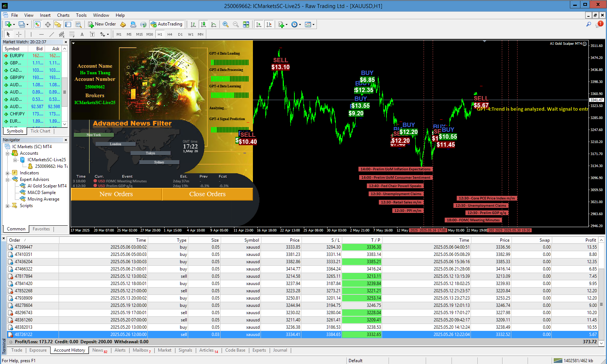Open the templates dropdown arrow

click(x=313, y=24)
